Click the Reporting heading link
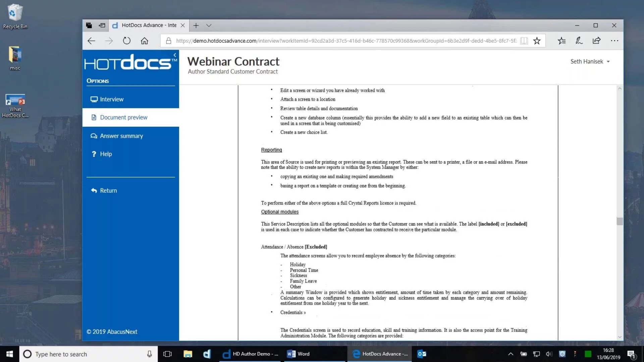Screen dimensions: 644x362 point(272,150)
